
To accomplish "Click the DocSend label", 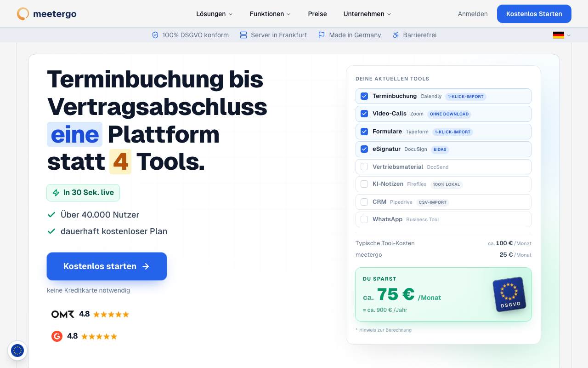I will [x=438, y=167].
